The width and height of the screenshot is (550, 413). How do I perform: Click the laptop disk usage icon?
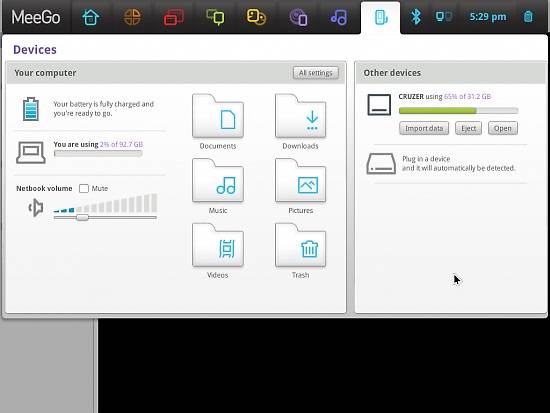(31, 152)
